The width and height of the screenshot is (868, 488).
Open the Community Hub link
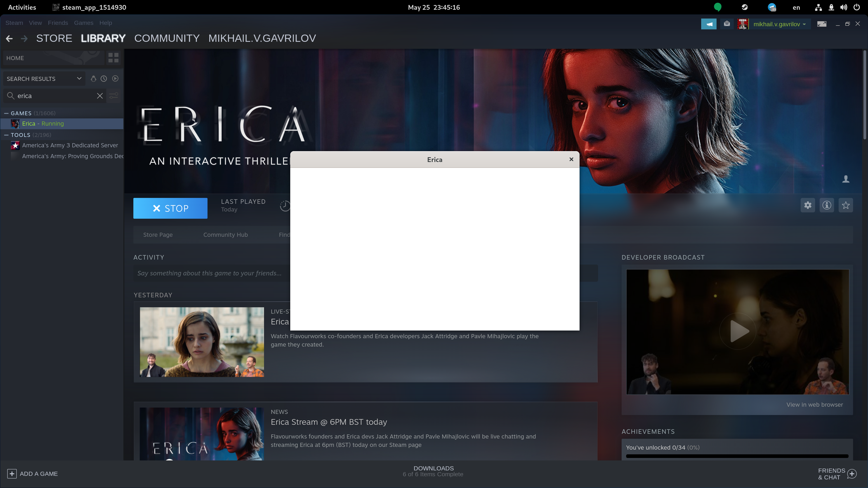coord(225,235)
